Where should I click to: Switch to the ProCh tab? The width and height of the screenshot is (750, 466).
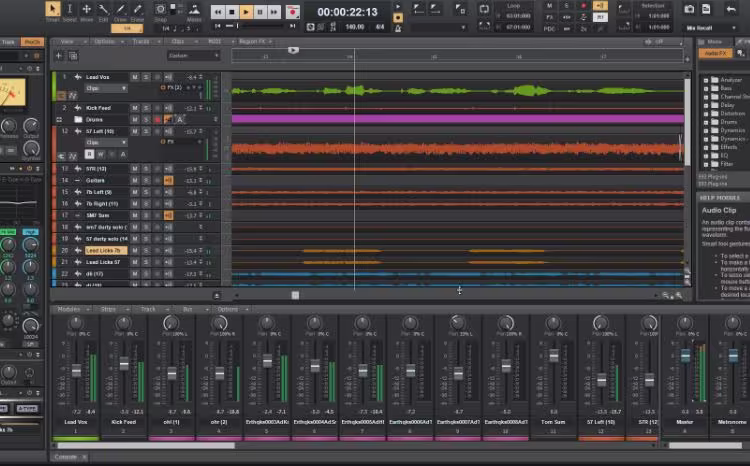pos(32,42)
